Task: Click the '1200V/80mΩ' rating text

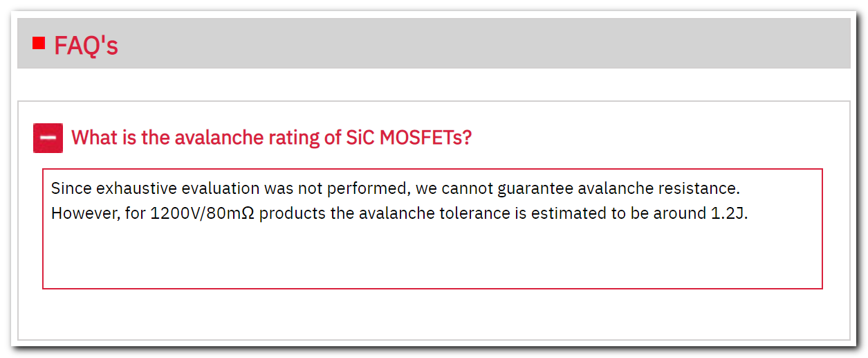Action: click(202, 213)
